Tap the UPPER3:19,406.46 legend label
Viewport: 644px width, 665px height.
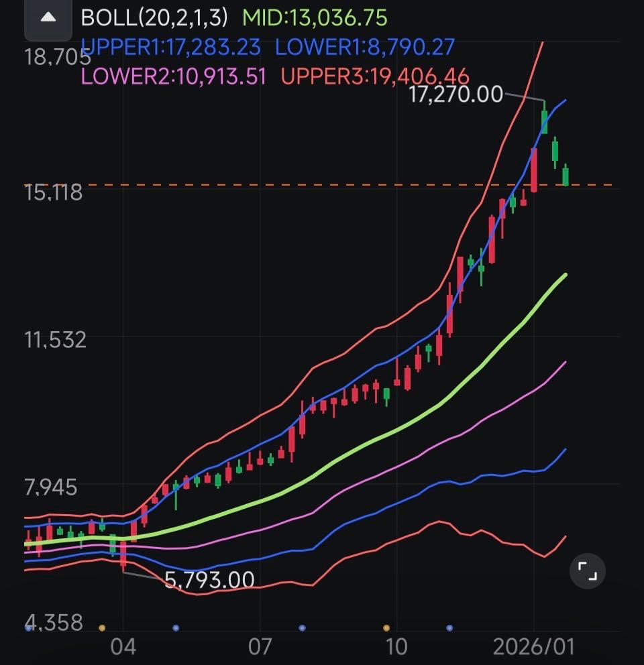pyautogui.click(x=375, y=76)
